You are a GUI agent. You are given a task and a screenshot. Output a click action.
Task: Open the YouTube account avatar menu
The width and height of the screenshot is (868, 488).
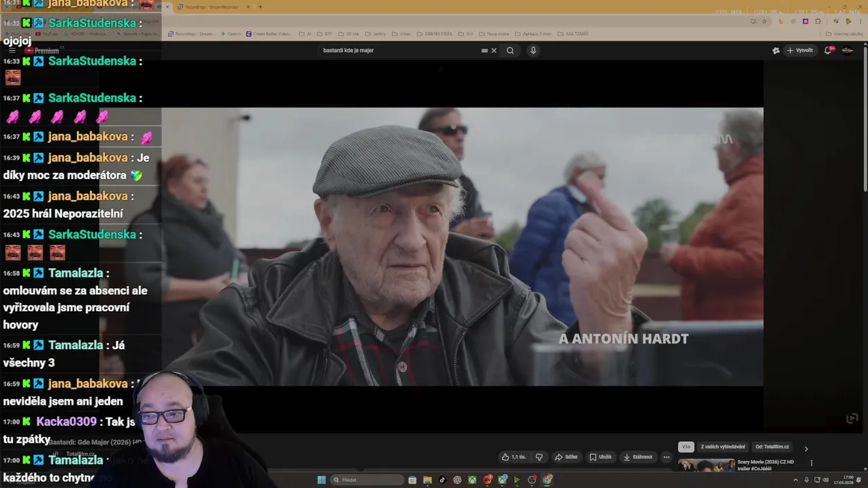pyautogui.click(x=848, y=50)
